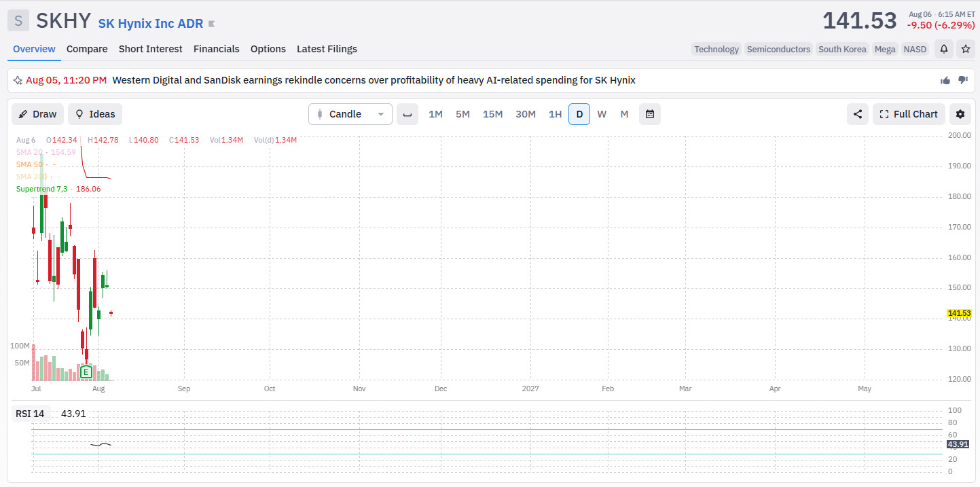Screen dimensions: 980x487
Task: Click the S logo tile beside SKHY
Action: [18, 20]
